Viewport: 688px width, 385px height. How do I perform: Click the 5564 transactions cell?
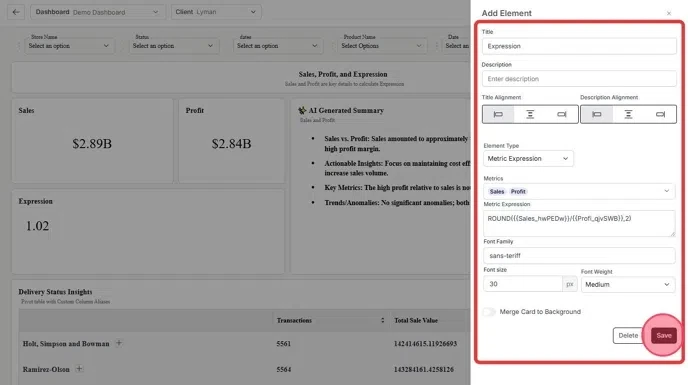(283, 369)
